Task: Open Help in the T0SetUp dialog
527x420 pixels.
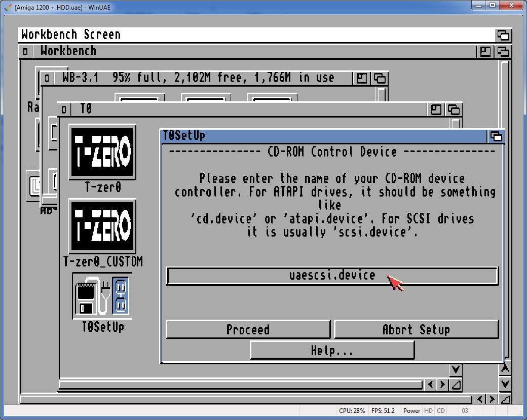Action: point(332,350)
